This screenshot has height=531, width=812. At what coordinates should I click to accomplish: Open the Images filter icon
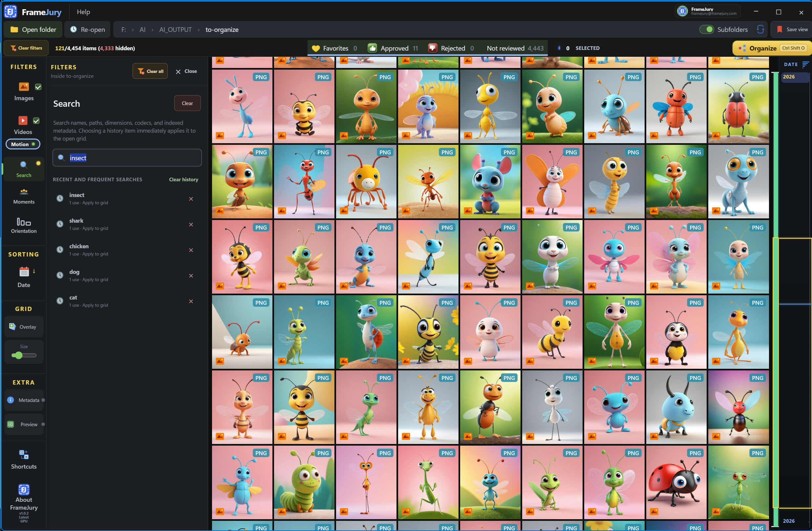coord(24,87)
